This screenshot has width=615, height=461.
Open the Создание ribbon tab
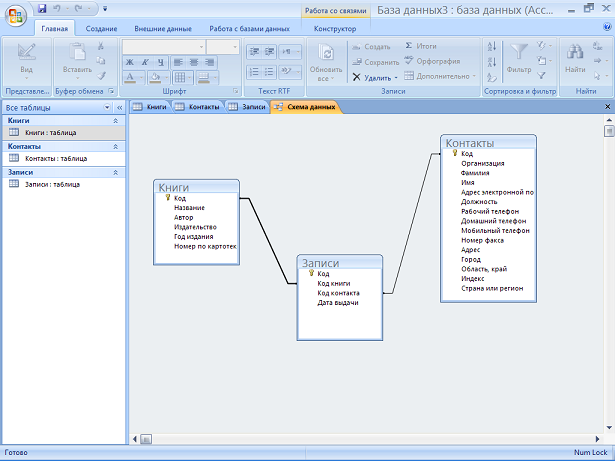pyautogui.click(x=101, y=29)
